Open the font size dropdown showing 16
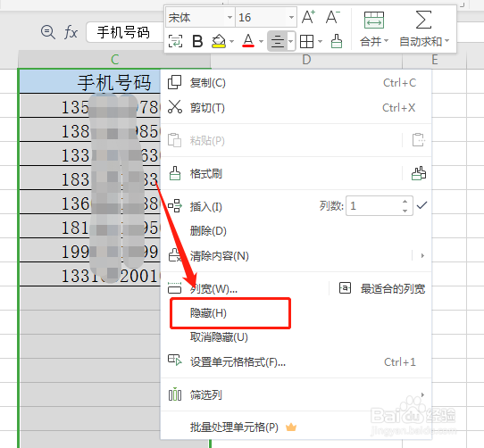The width and height of the screenshot is (484, 448). (291, 17)
